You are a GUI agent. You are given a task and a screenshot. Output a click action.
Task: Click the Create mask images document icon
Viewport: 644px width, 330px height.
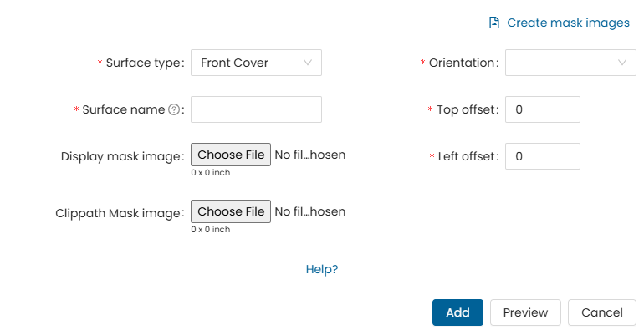[x=494, y=23]
